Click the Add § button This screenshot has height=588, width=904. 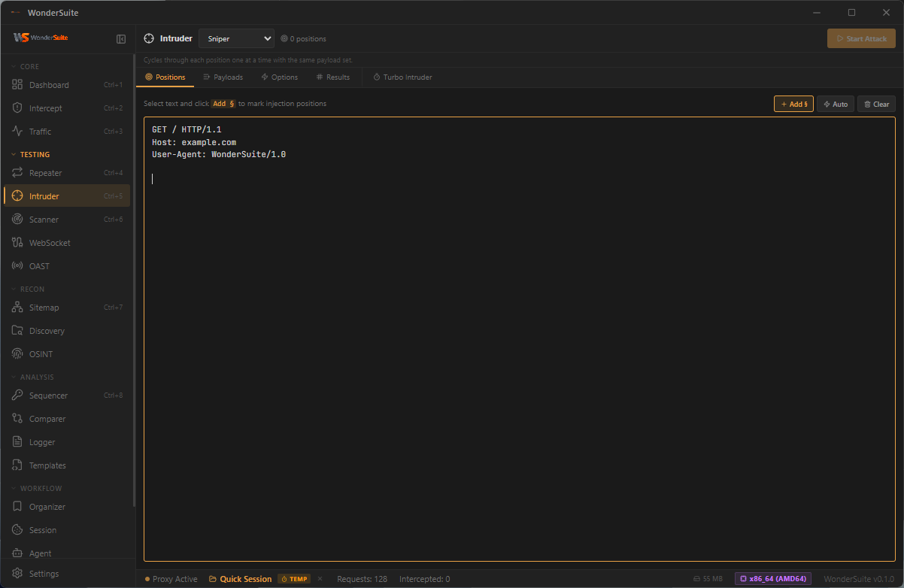pyautogui.click(x=793, y=105)
